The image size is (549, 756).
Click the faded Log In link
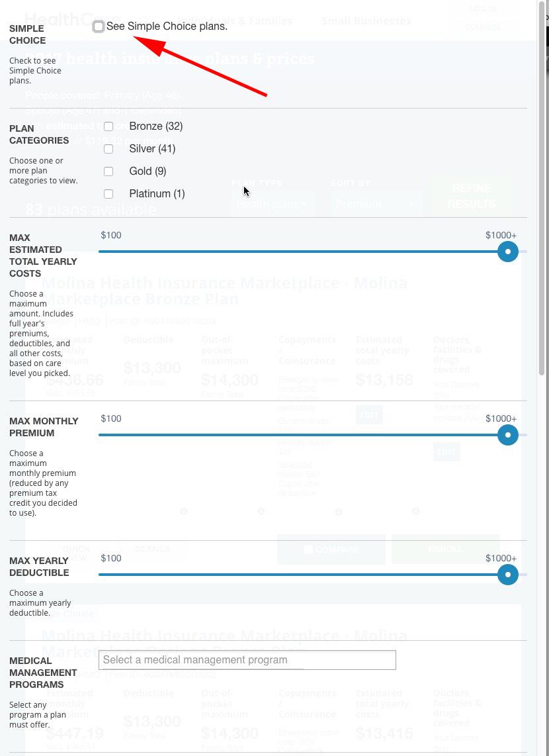pos(482,9)
